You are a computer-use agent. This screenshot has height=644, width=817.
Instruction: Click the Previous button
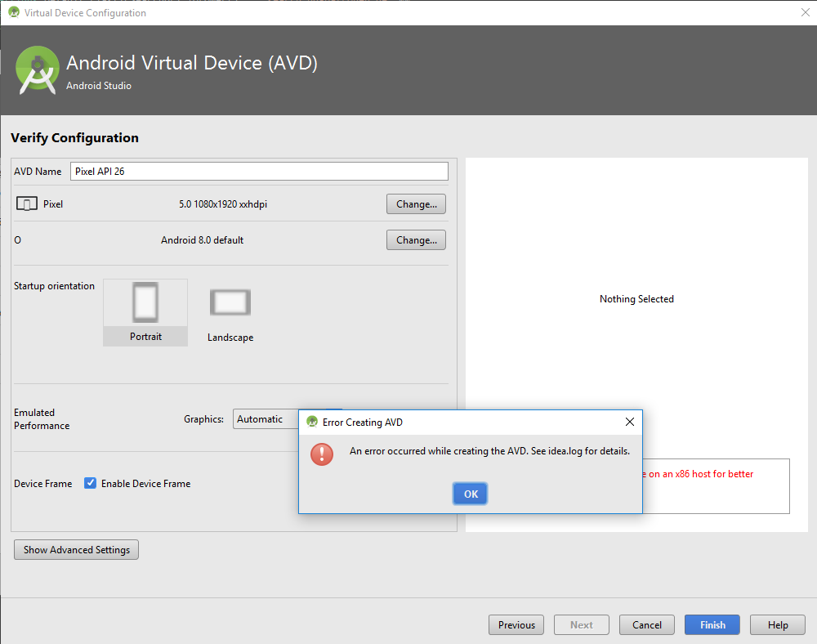pos(516,624)
